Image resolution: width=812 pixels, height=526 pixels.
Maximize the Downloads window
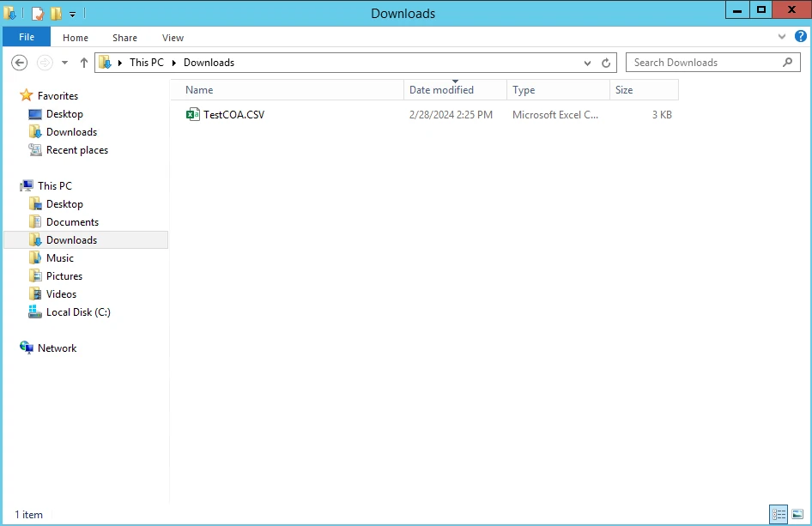coord(760,9)
